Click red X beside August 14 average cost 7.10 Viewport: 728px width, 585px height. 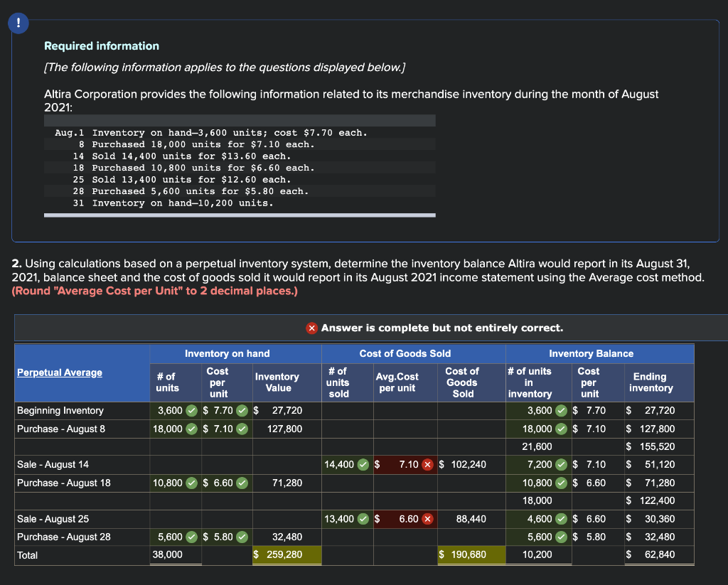pyautogui.click(x=427, y=465)
